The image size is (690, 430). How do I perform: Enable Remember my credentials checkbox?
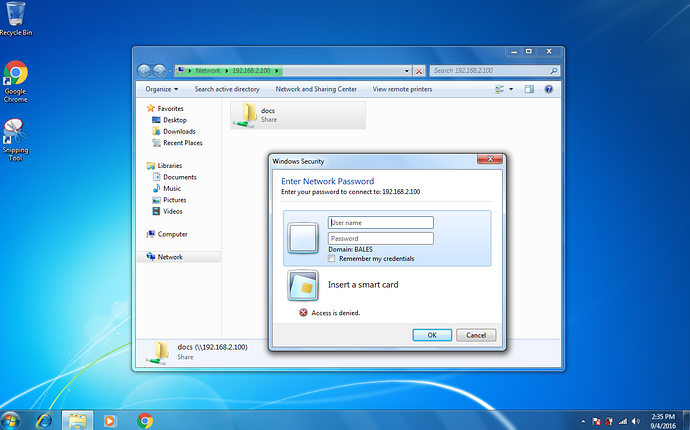click(331, 259)
